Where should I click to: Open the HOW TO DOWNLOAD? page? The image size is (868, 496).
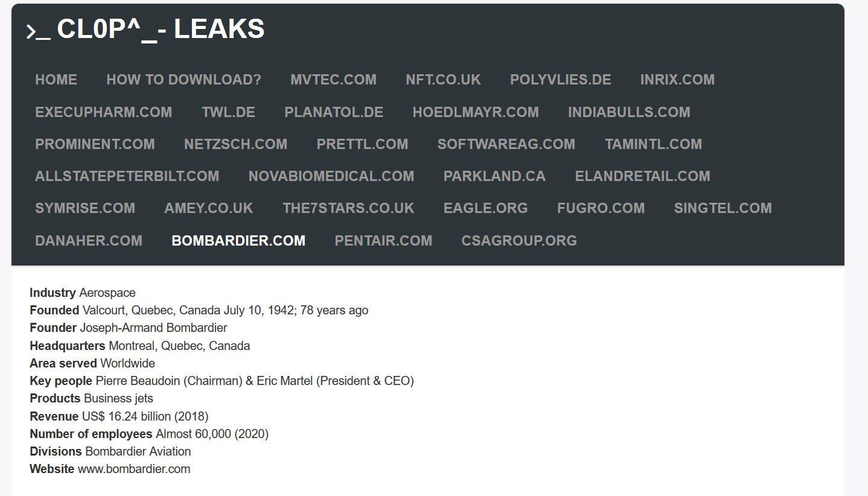coord(183,80)
